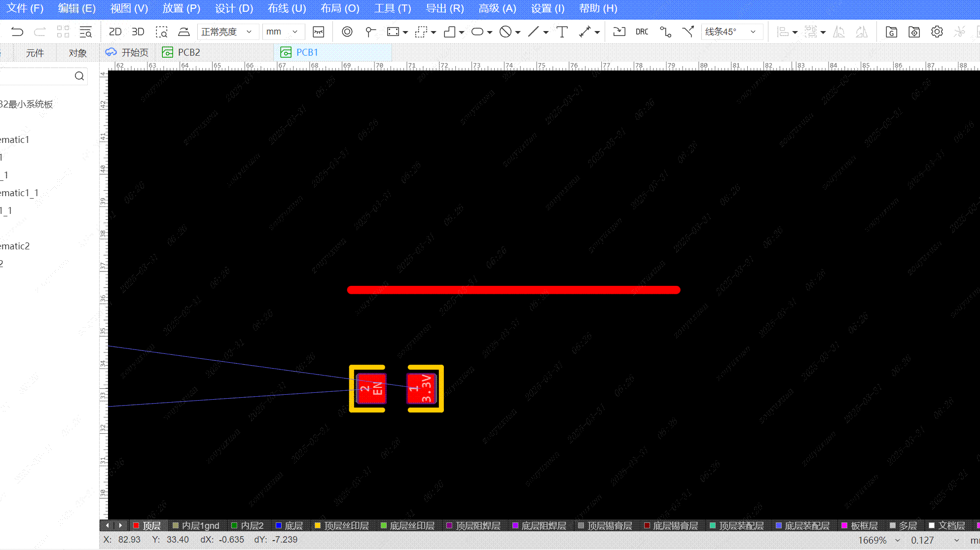Open the mm units dropdown
The image size is (980, 550).
tap(283, 32)
